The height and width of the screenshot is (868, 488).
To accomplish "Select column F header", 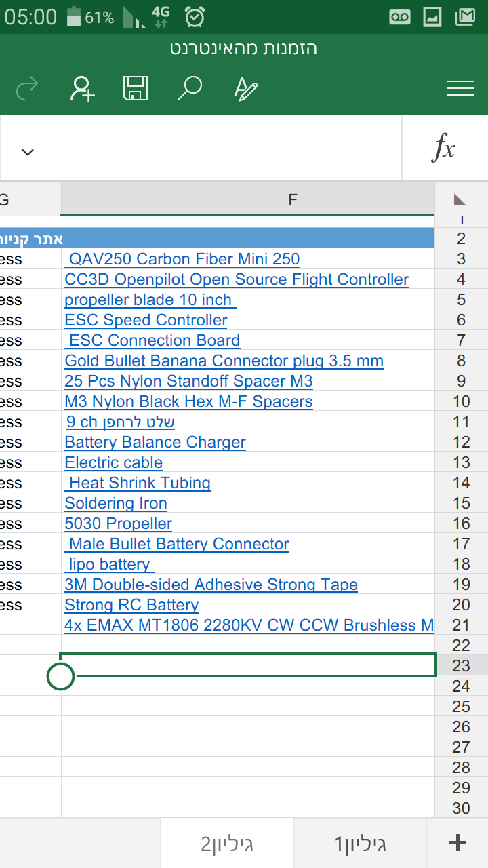I will (247, 199).
